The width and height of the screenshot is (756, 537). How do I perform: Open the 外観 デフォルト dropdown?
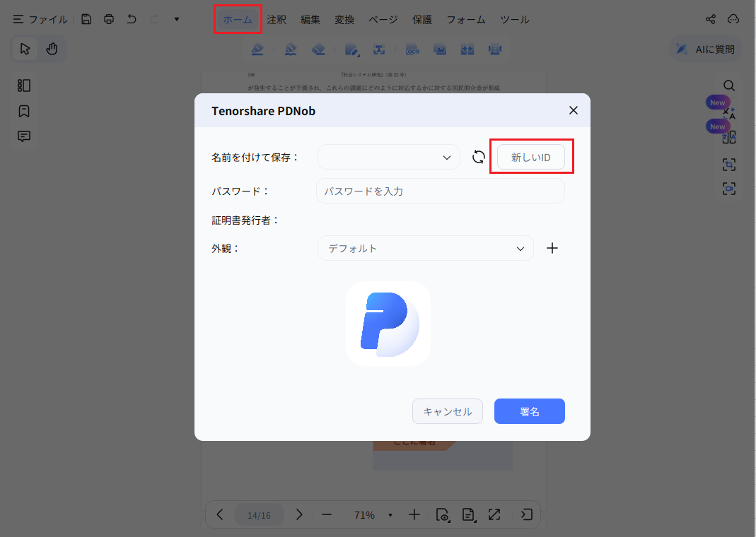[425, 248]
